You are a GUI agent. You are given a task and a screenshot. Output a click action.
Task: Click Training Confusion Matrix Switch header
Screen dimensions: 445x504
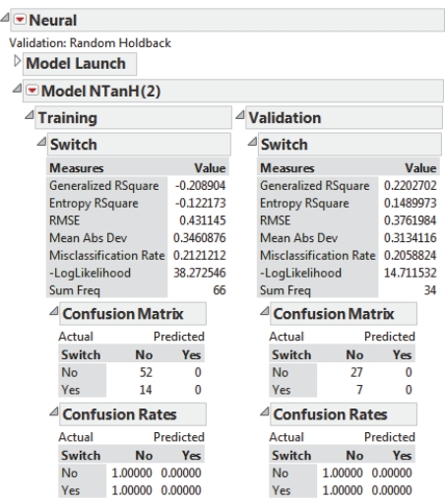click(x=81, y=355)
